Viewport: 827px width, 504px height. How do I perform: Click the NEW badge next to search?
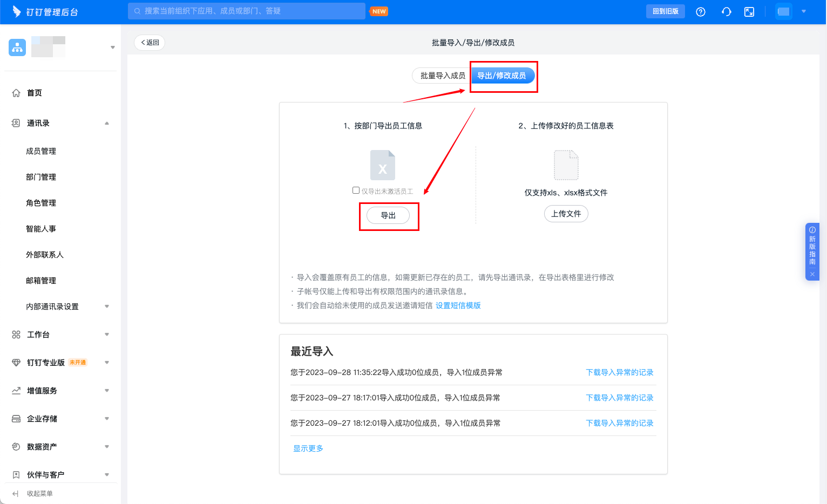pyautogui.click(x=379, y=11)
